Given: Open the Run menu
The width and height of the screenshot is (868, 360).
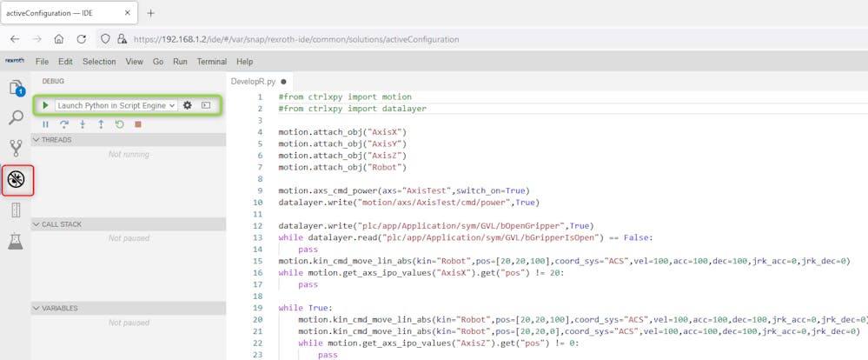Looking at the screenshot, I should click(180, 62).
